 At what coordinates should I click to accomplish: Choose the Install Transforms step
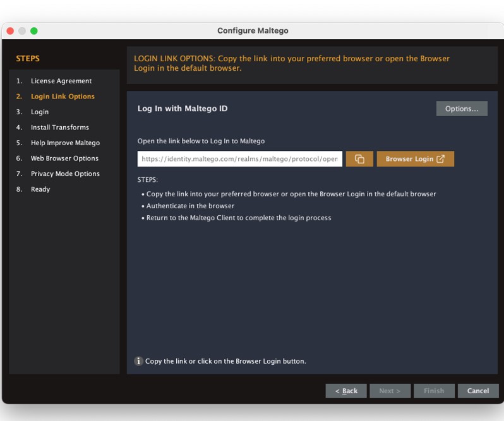click(60, 127)
